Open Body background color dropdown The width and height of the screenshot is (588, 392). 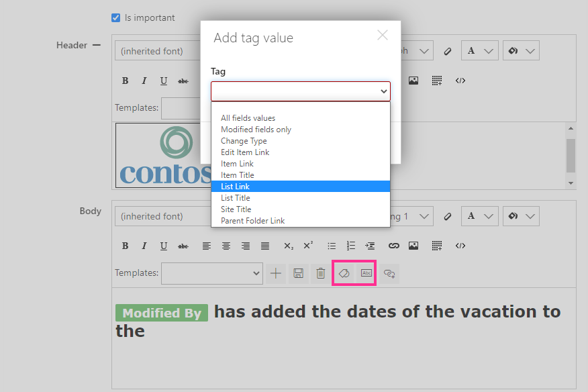click(x=521, y=216)
